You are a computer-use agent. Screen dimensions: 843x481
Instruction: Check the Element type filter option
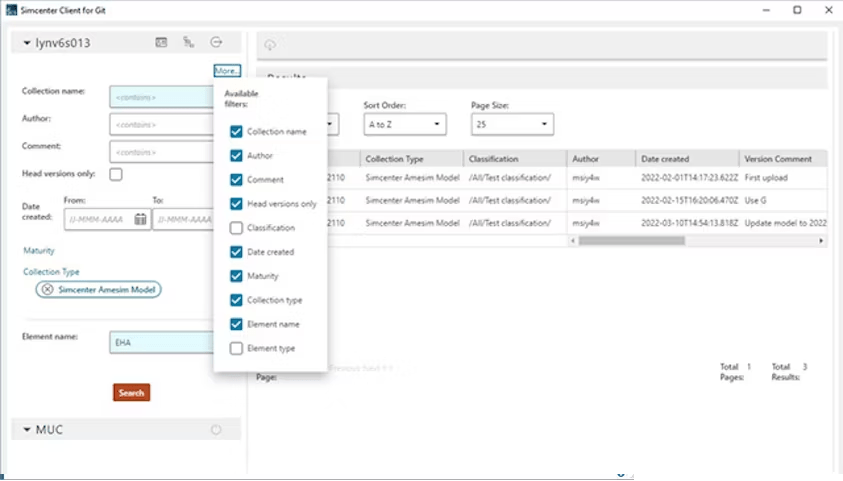[236, 348]
